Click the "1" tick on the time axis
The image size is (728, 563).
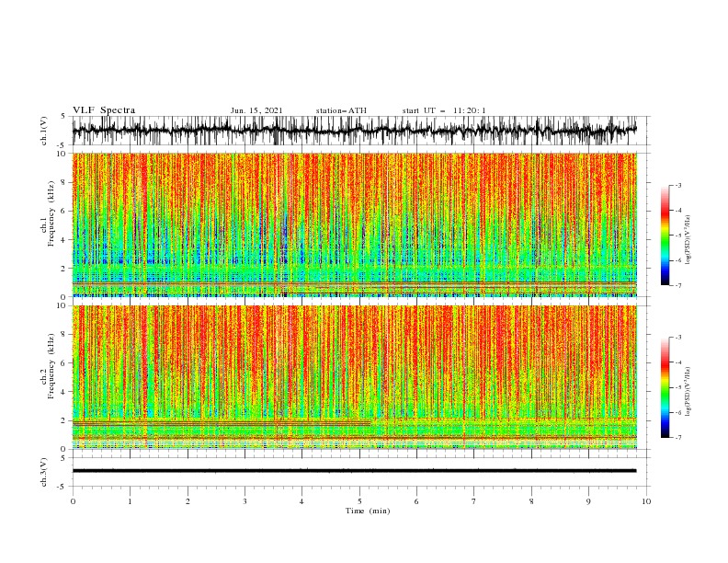click(130, 501)
